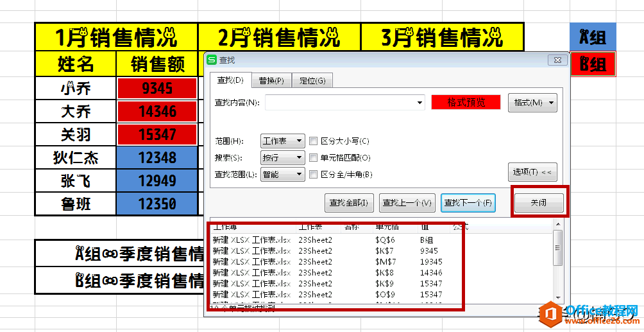The width and height of the screenshot is (644, 332).
Task: Click the 查找下一个 button
Action: click(x=468, y=203)
